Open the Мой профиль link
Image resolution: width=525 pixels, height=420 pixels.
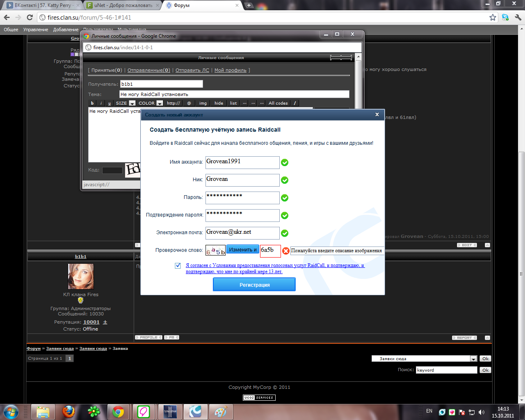(x=231, y=70)
